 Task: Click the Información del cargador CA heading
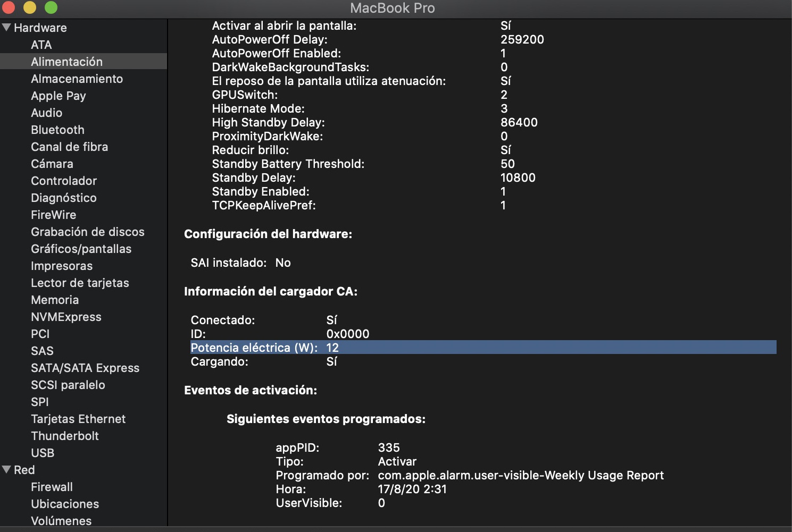[271, 291]
